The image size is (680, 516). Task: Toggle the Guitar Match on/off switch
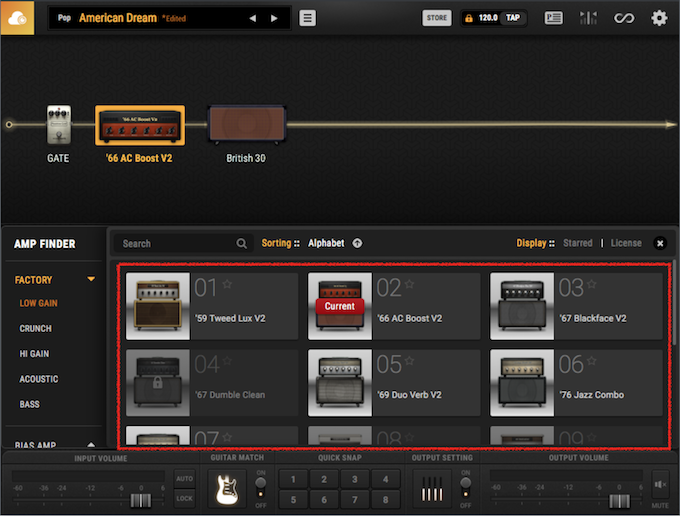pyautogui.click(x=261, y=487)
